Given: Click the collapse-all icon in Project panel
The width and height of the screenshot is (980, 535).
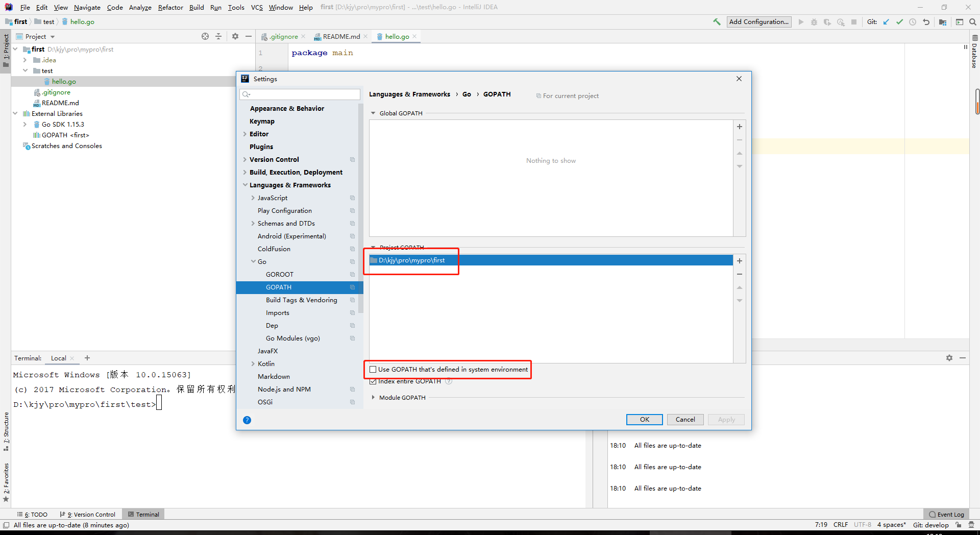Looking at the screenshot, I should click(x=218, y=36).
